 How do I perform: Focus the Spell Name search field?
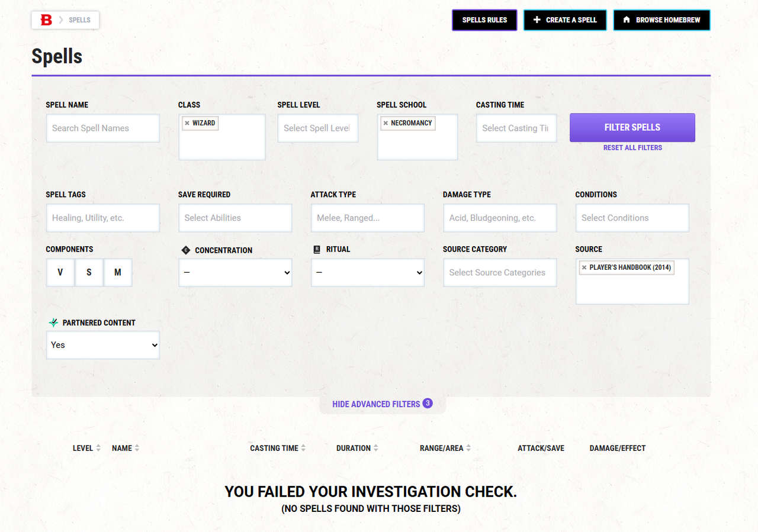pos(103,128)
